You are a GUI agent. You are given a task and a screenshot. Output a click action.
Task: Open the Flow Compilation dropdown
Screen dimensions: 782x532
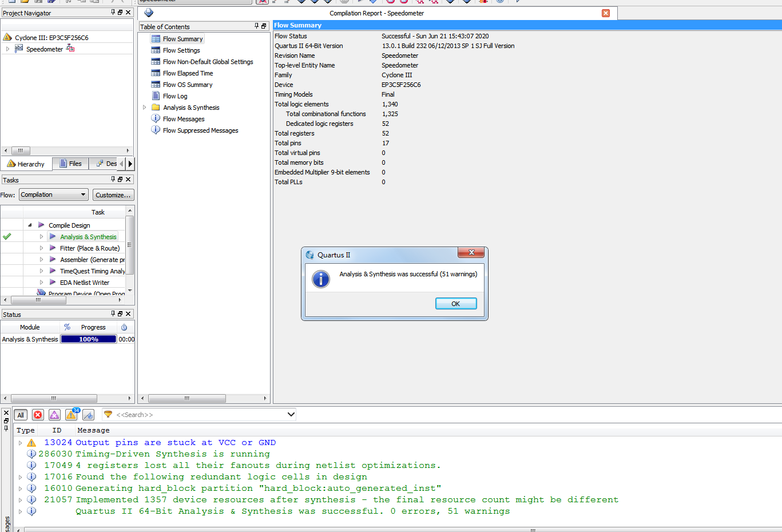point(54,195)
